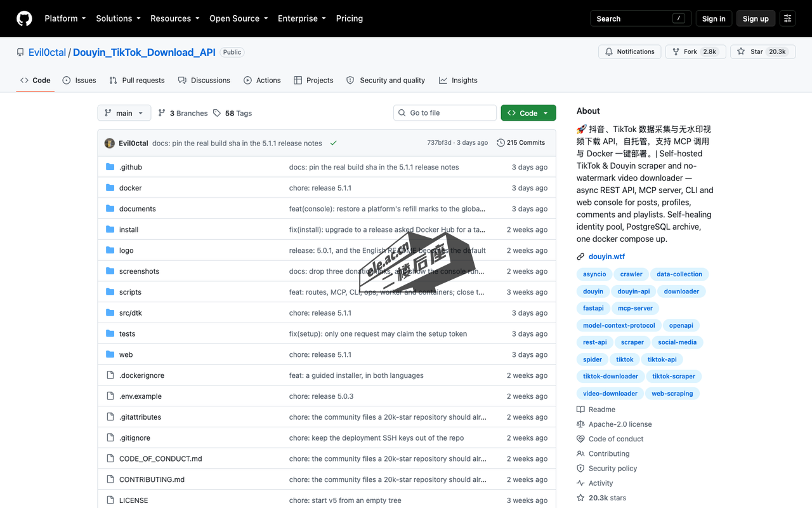Click the scale icon beside Apache-2.0 license
Viewport: 812px width, 508px height.
[580, 424]
